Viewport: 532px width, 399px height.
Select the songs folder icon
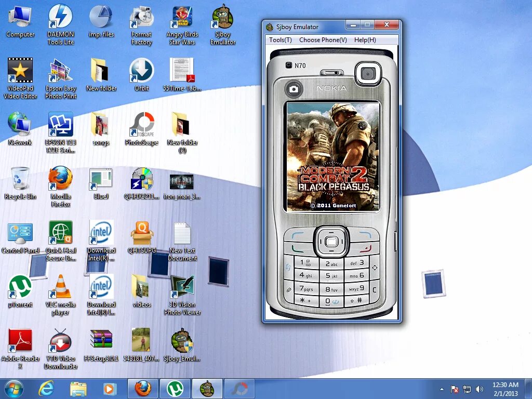[x=101, y=129]
